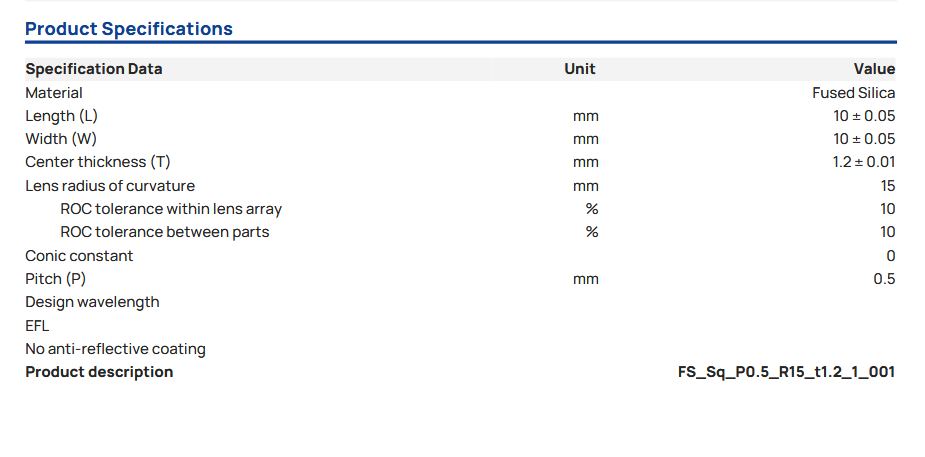
Task: Select the Pitch (P) row label
Action: pyautogui.click(x=56, y=279)
